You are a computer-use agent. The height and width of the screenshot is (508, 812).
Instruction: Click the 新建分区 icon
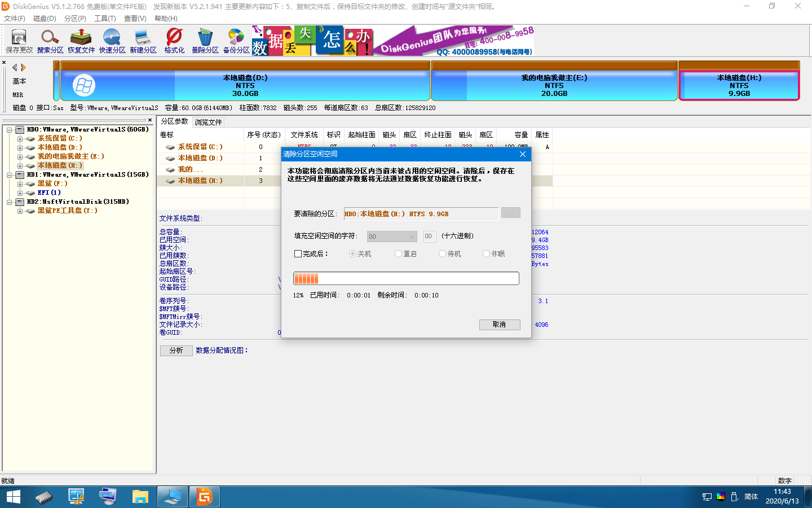pos(143,41)
